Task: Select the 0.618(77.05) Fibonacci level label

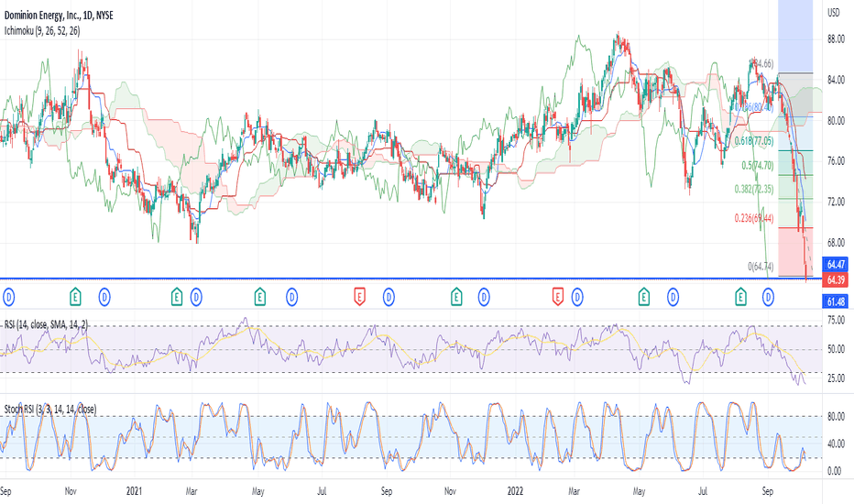Action: point(754,141)
